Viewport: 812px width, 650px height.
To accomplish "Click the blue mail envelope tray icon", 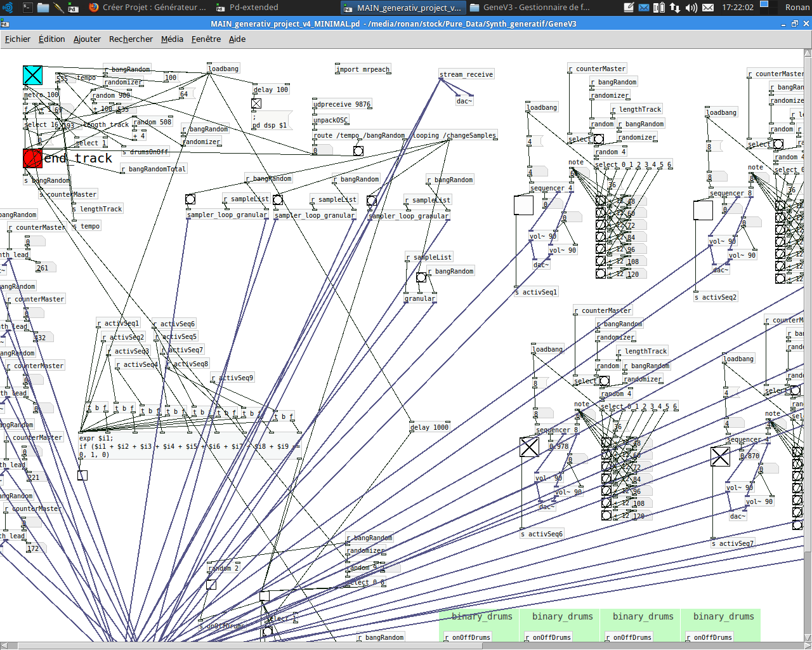I will point(644,8).
